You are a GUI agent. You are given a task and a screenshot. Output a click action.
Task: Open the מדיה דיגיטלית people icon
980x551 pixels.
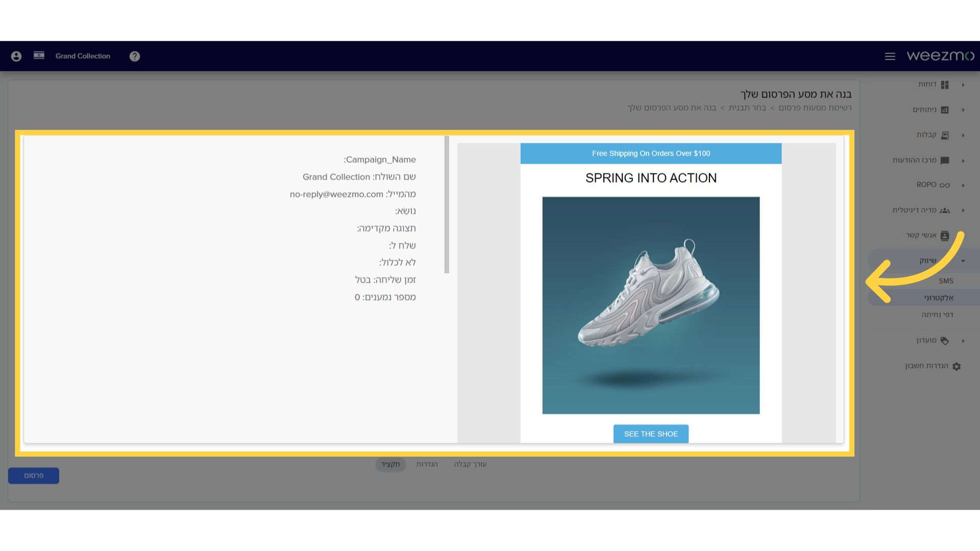pos(945,210)
